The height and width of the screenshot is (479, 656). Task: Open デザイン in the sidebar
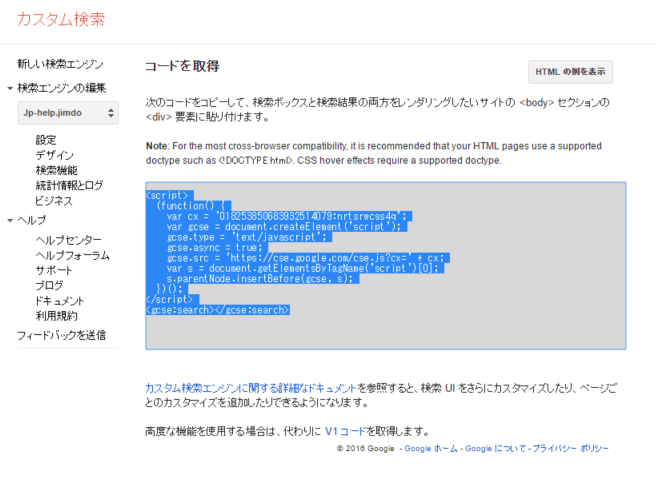[54, 155]
